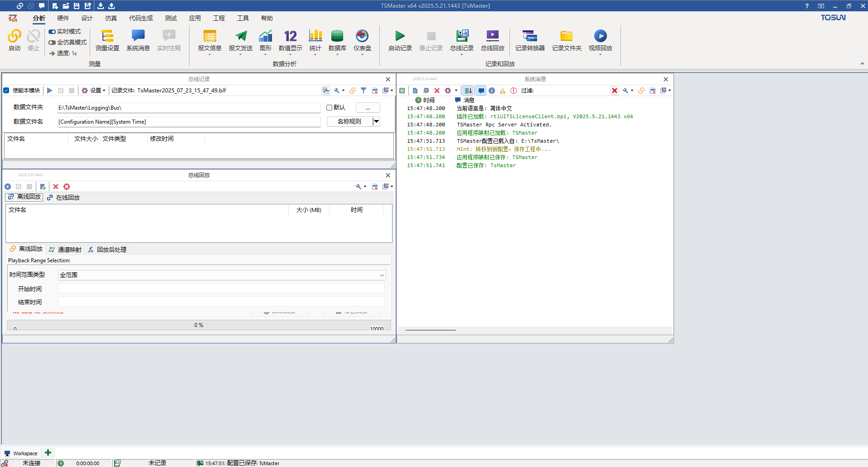Open 记录转换器 log converter
868x467 pixels.
pos(530,40)
